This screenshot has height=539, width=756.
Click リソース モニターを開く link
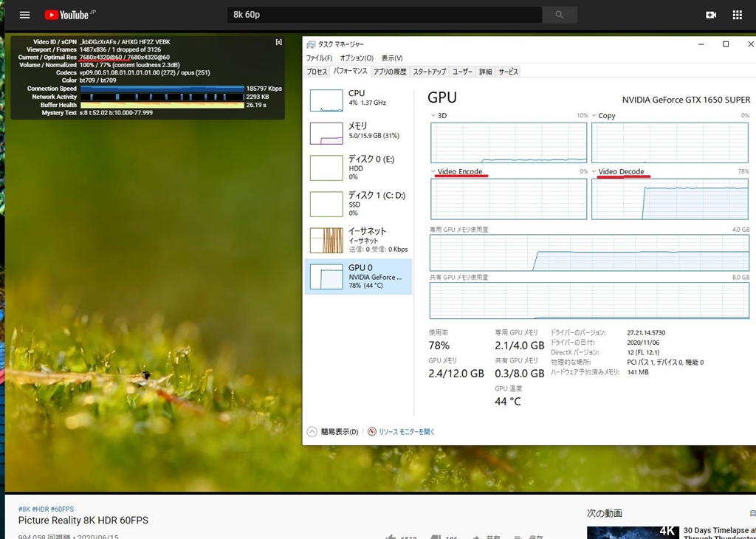(407, 432)
